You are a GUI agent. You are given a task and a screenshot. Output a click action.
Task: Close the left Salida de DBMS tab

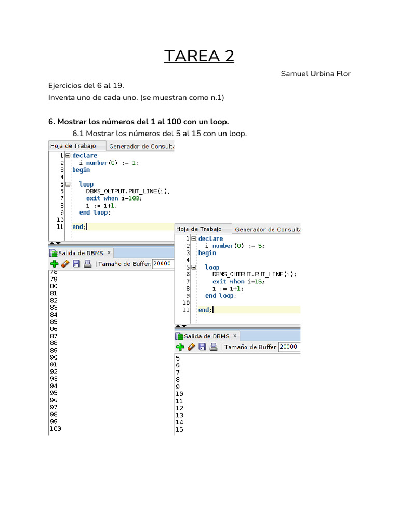point(109,253)
